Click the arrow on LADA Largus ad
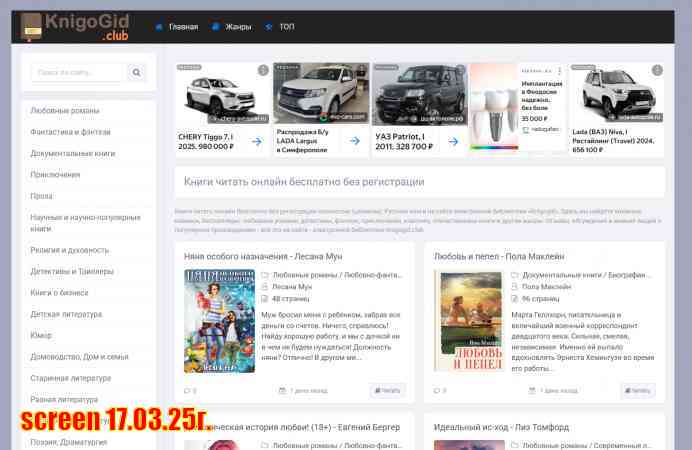The height and width of the screenshot is (450, 692). pyautogui.click(x=355, y=142)
